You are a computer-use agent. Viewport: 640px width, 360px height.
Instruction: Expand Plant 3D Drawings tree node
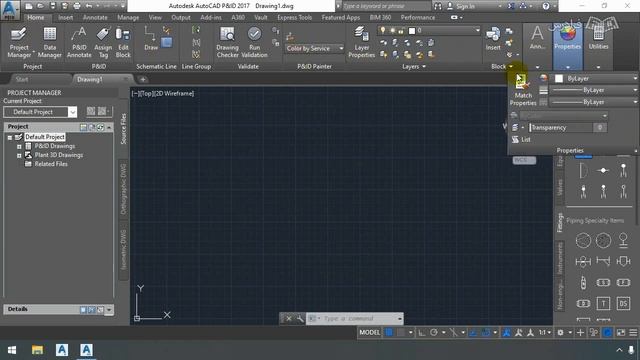tap(19, 156)
